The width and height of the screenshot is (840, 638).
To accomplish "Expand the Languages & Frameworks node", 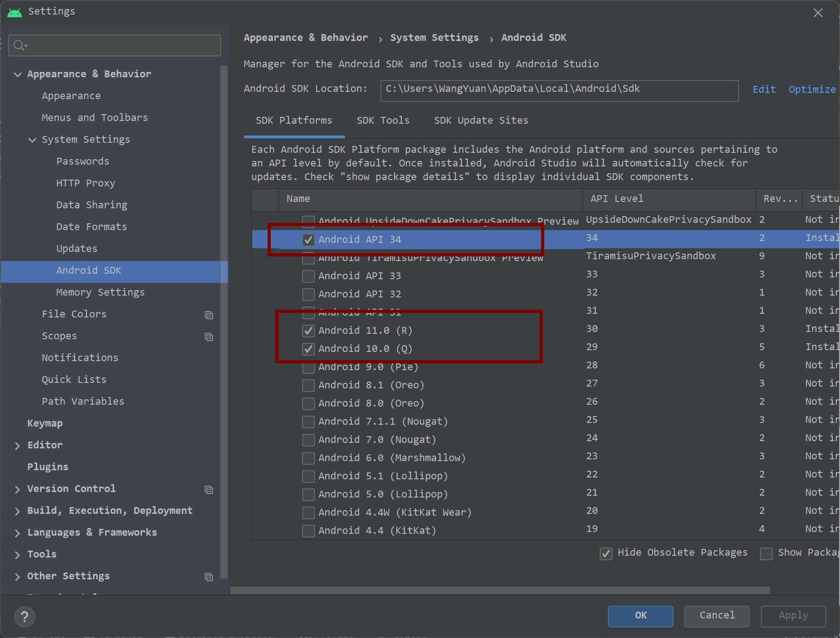I will (x=18, y=533).
